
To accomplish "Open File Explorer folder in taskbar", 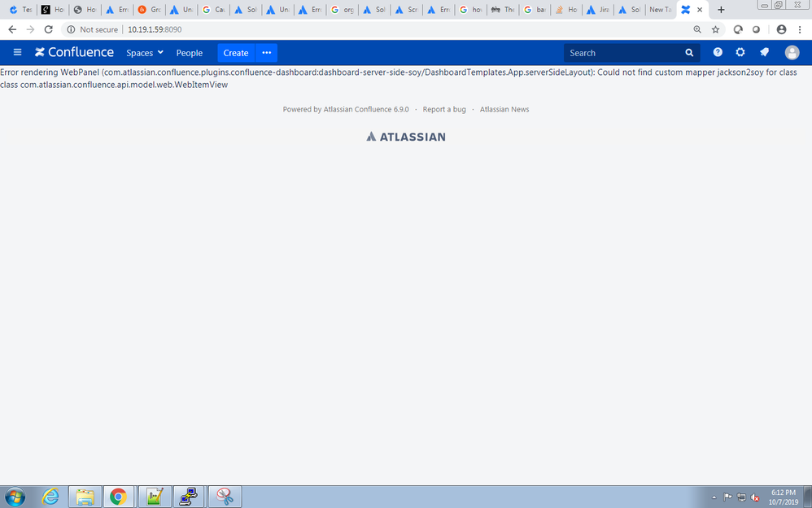I will click(x=85, y=497).
